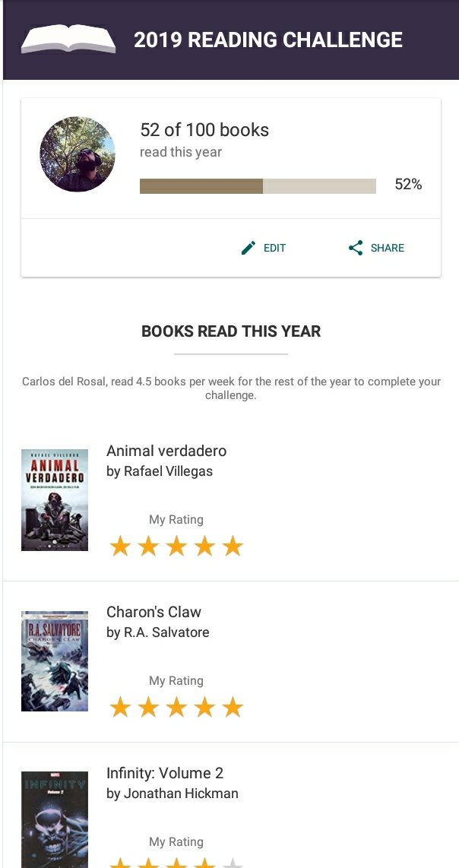Screen dimensions: 459x868
Task: Click fifth star for Animal verdadero
Action: click(233, 546)
